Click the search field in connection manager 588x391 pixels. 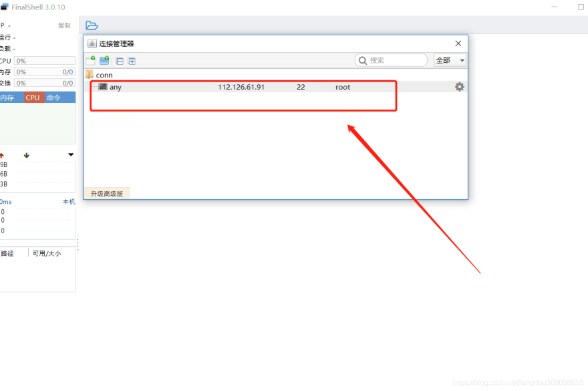(391, 60)
